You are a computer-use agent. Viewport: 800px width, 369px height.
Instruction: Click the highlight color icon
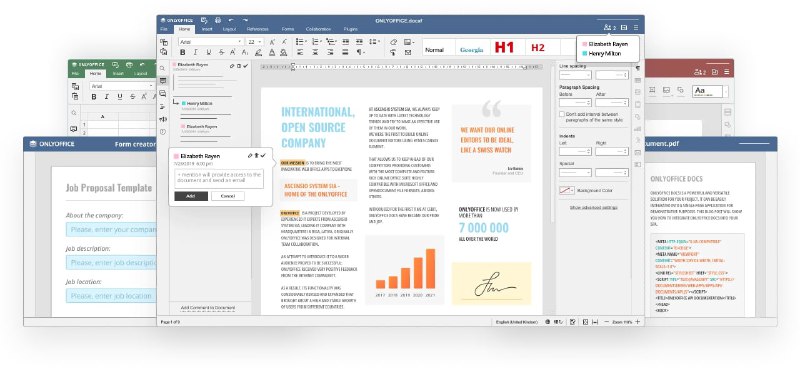tap(259, 53)
